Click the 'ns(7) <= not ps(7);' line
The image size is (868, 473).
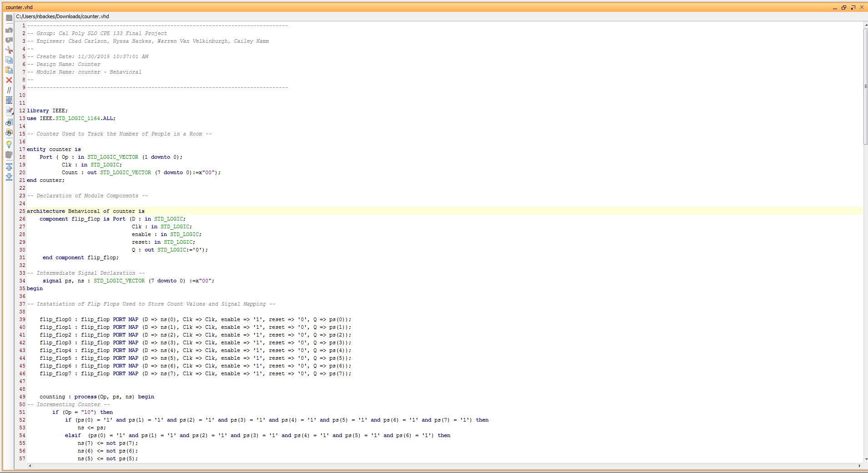coord(108,443)
